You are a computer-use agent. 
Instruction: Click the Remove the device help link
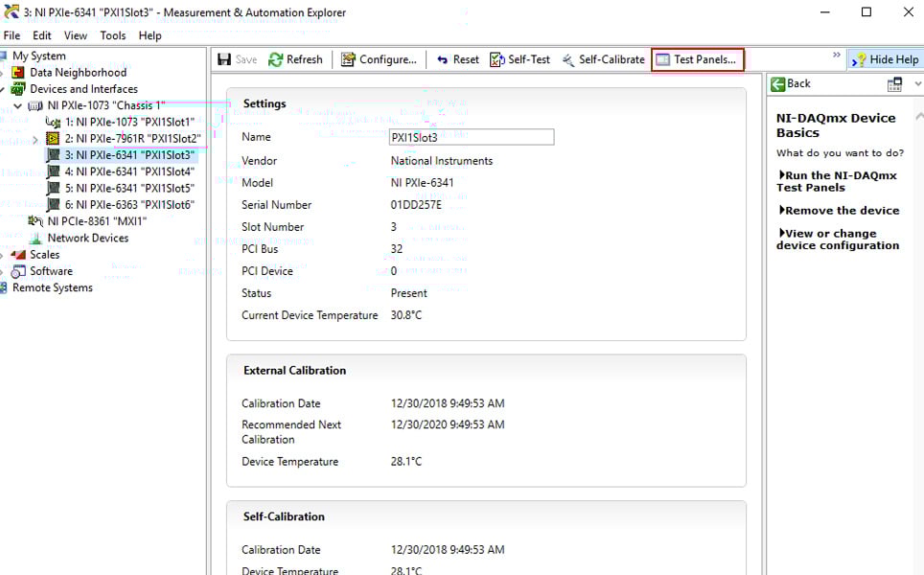(842, 211)
